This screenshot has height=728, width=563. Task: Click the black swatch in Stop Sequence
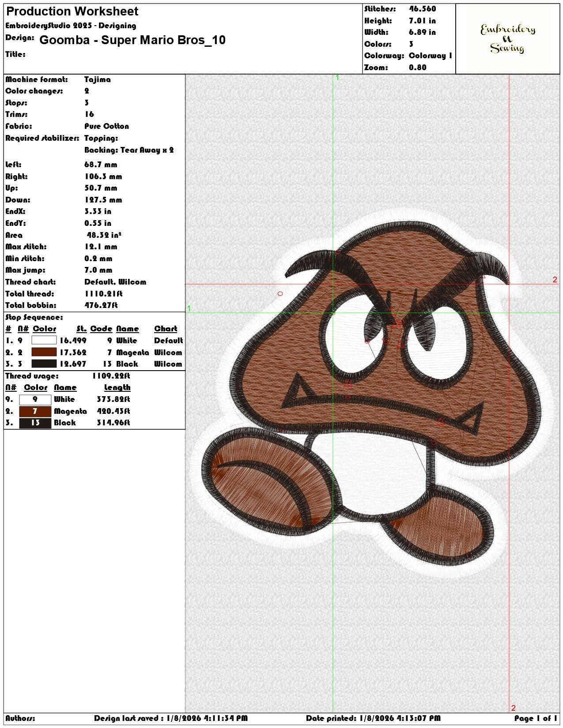(44, 364)
